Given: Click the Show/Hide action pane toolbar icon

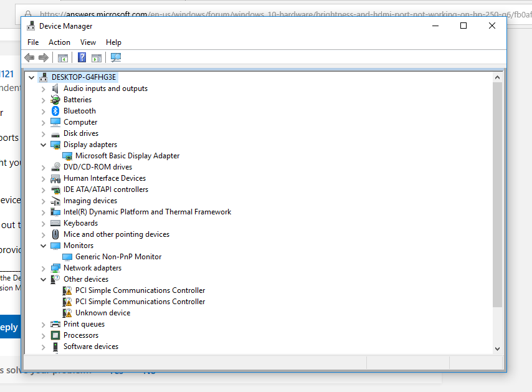Looking at the screenshot, I should (x=97, y=58).
